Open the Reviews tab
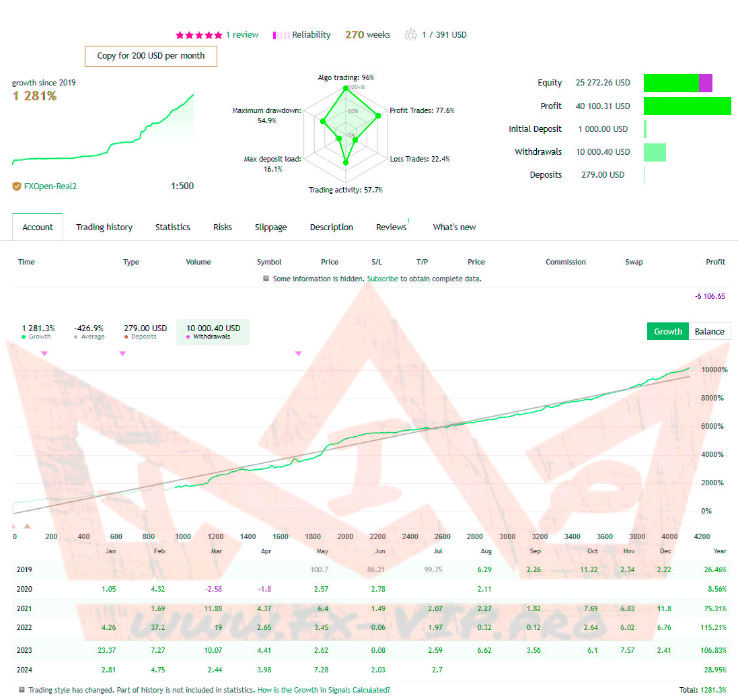 pos(391,228)
